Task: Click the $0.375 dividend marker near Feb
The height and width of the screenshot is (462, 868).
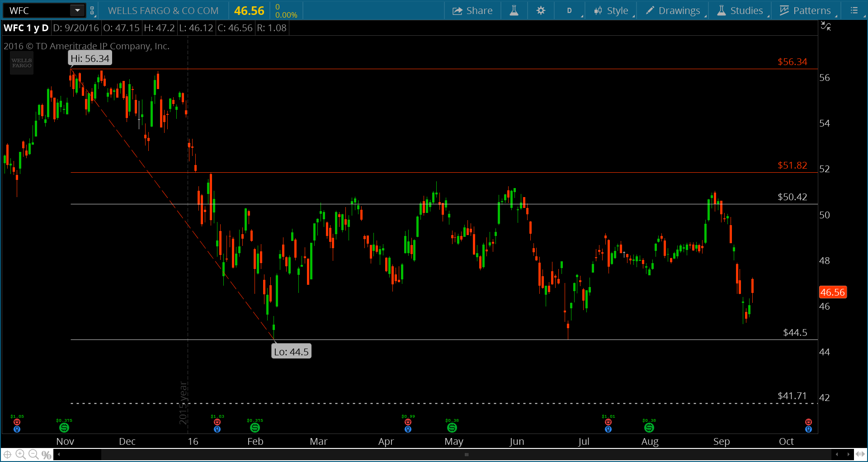Action: (x=255, y=427)
